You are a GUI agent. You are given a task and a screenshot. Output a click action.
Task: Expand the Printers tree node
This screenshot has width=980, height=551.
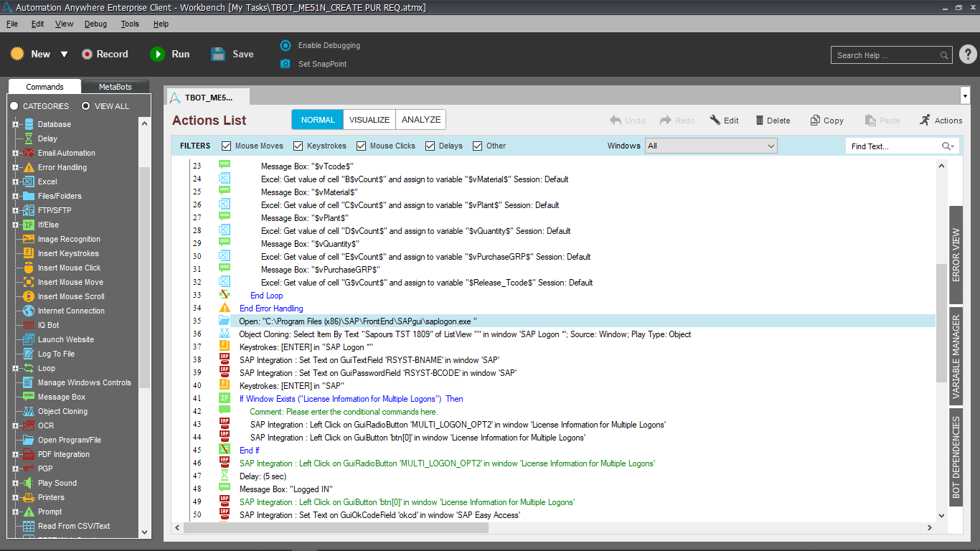15,497
